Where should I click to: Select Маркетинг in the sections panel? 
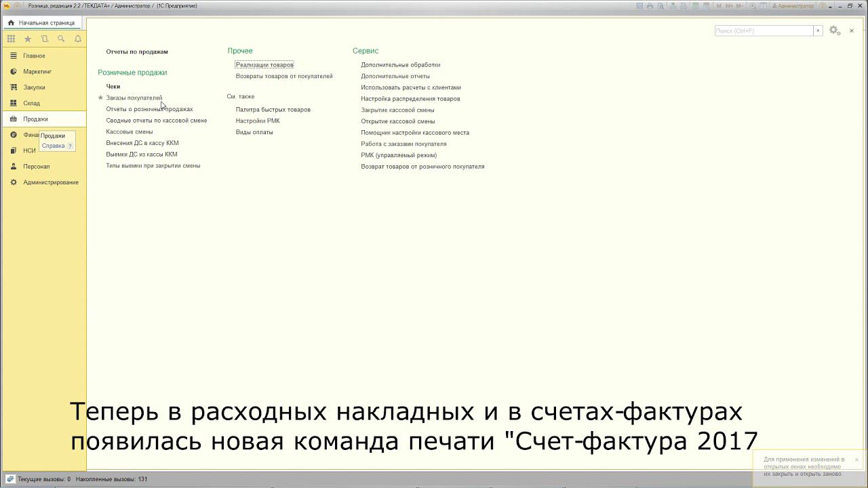(x=37, y=71)
